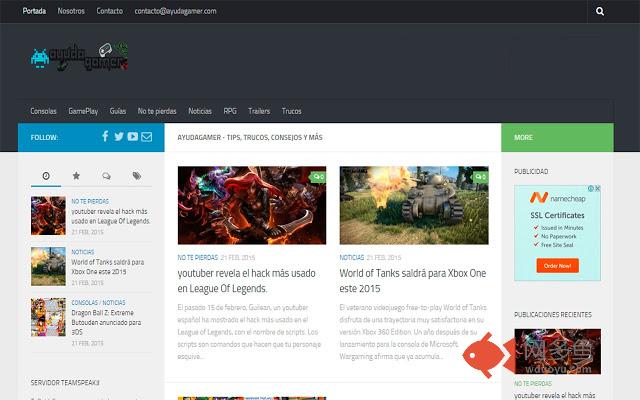Close the namecheap ad with X icon
640x400 pixels.
[x=597, y=189]
